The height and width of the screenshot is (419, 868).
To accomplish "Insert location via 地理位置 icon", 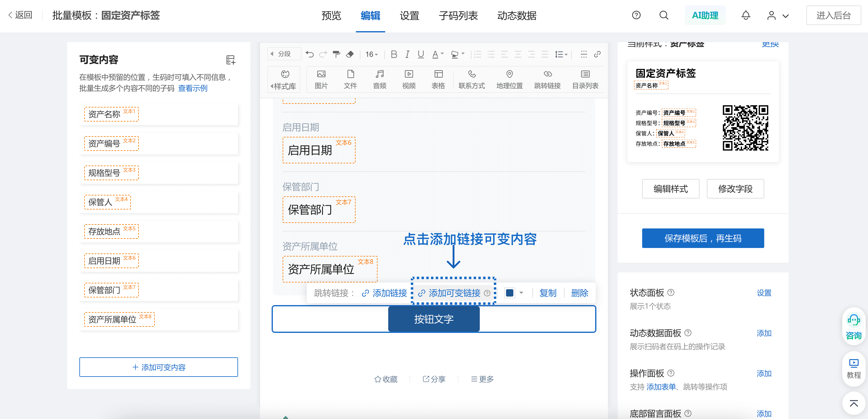I will tap(509, 78).
